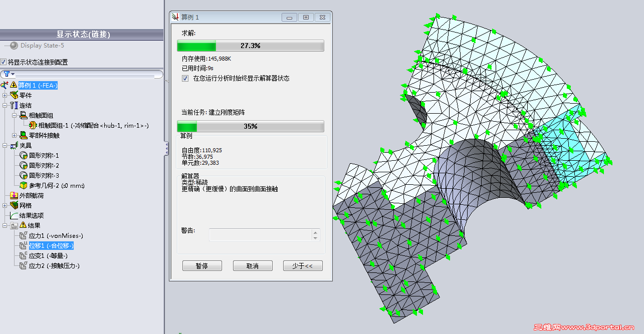The width and height of the screenshot is (644, 334).
Task: Expand the 零部件接触 tree node
Action: [14, 135]
